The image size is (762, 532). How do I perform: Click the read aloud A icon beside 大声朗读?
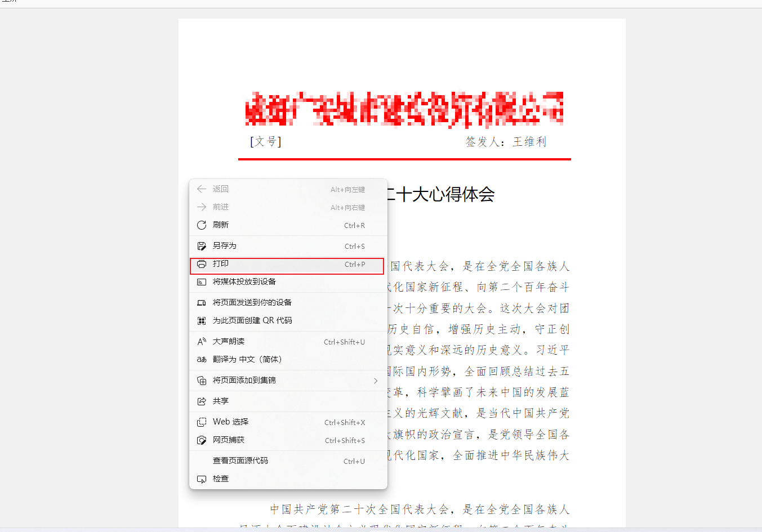pyautogui.click(x=202, y=341)
